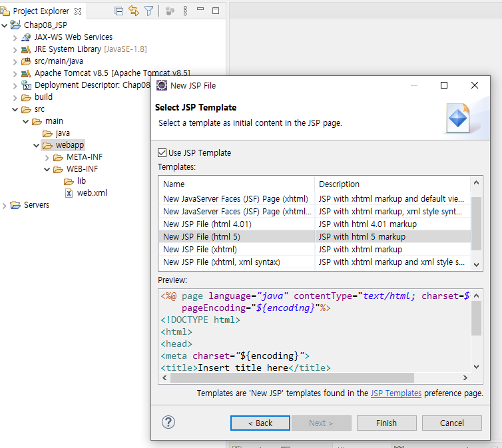Minimize the Project Explorer panel
The image size is (502, 448).
pyautogui.click(x=200, y=9)
